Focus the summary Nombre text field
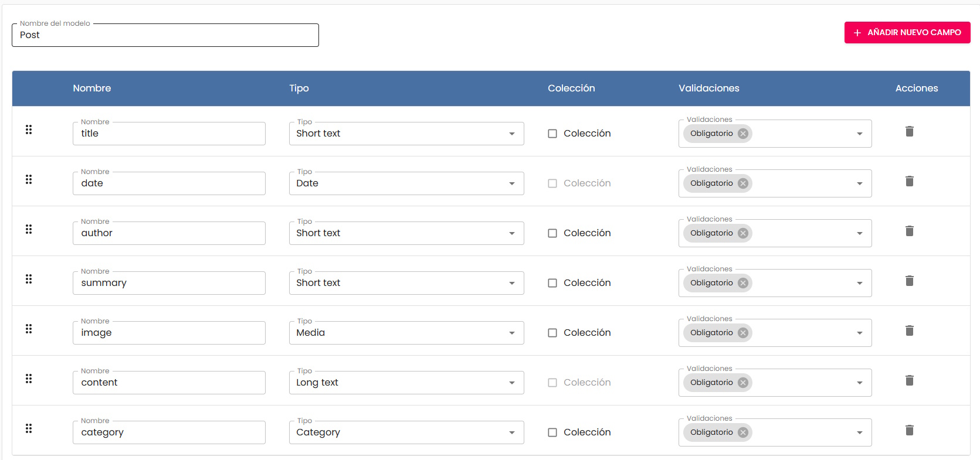Viewport: 980px width, 460px height. click(169, 283)
